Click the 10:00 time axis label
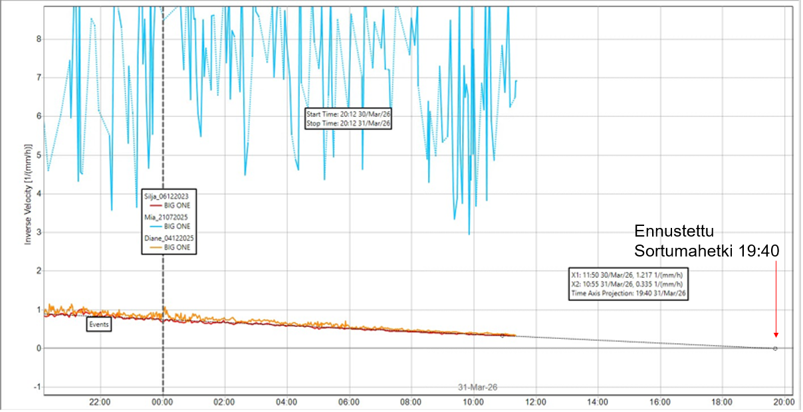Image resolution: width=803 pixels, height=412 pixels. (x=474, y=401)
